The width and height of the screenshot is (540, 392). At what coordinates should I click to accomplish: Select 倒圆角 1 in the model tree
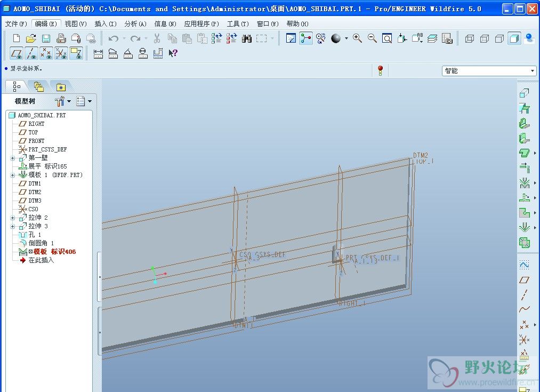(41, 243)
